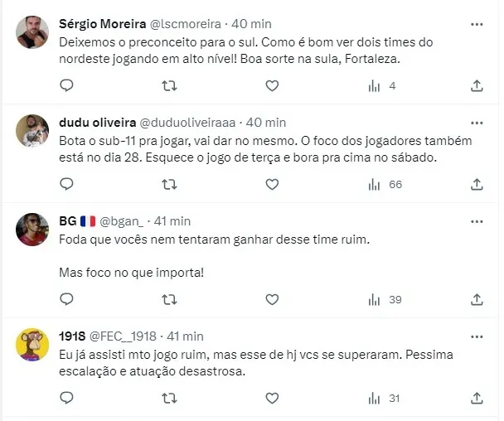Like BG's tweet about time ruim
The image size is (504, 421).
pyautogui.click(x=271, y=299)
